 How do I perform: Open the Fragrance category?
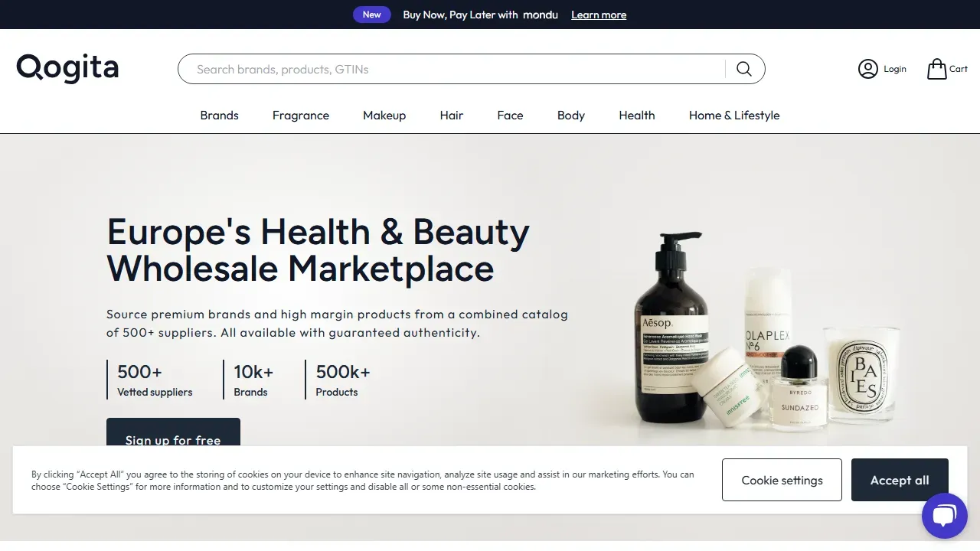click(301, 116)
